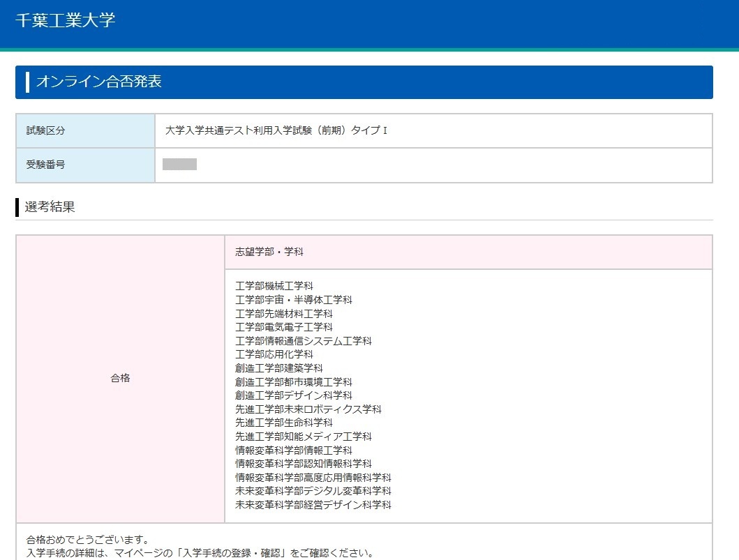Select 工学部宇宙・半導体工学科 row
Screen dimensions: 739x560
(x=294, y=300)
